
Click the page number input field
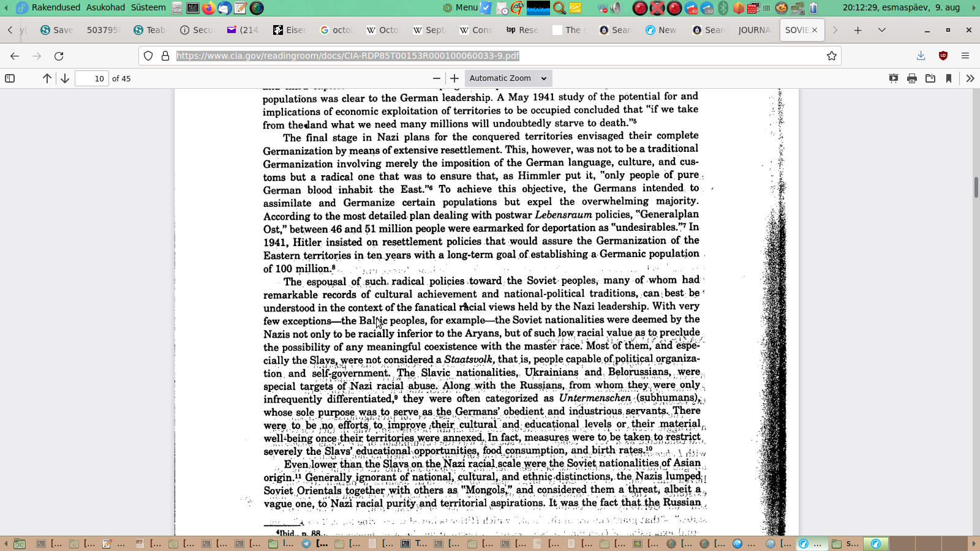click(92, 78)
